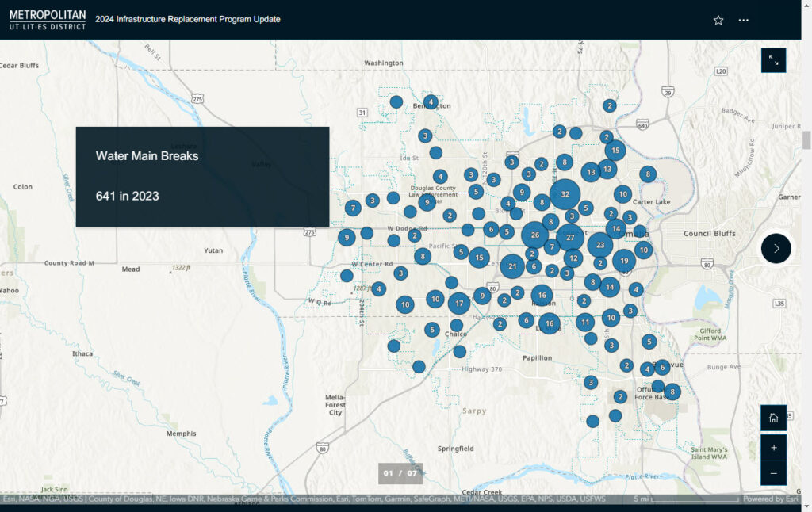Zoom in with the plus button
Screen dimensions: 812x512
pyautogui.click(x=774, y=448)
